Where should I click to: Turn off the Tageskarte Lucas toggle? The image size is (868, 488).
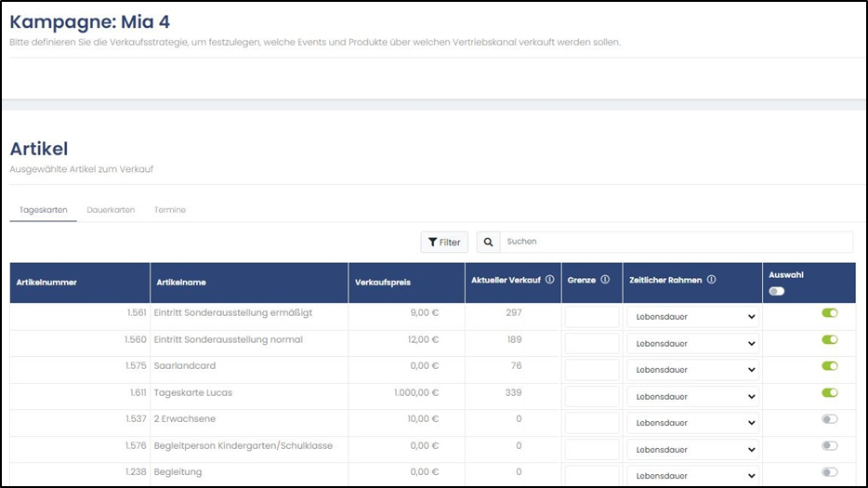click(830, 393)
